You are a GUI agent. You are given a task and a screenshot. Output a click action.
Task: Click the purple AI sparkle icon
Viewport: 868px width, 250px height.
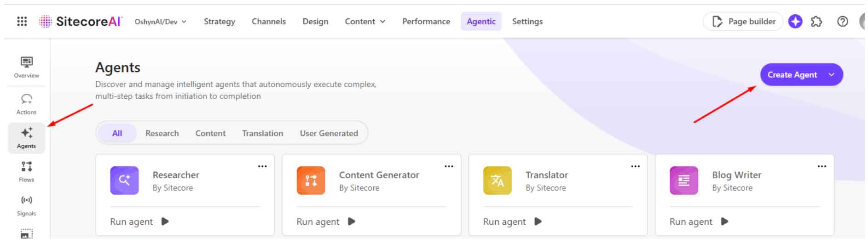pos(795,22)
